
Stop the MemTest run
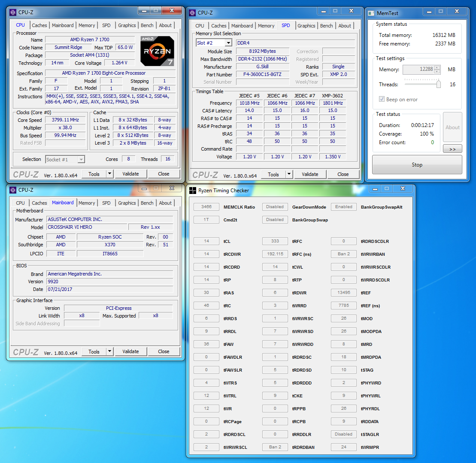coord(417,164)
